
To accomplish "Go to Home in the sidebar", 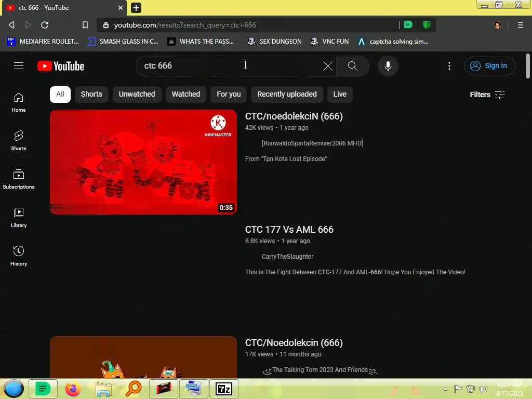I will (x=19, y=102).
